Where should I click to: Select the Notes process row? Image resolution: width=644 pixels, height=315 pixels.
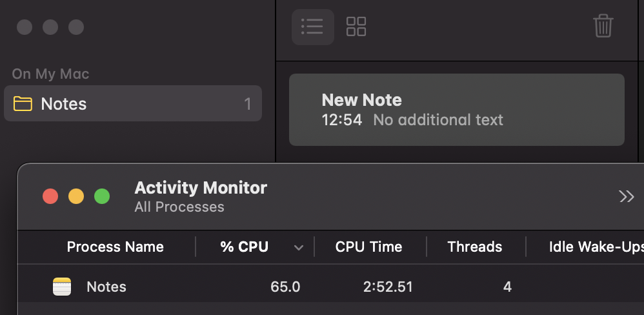coord(323,287)
